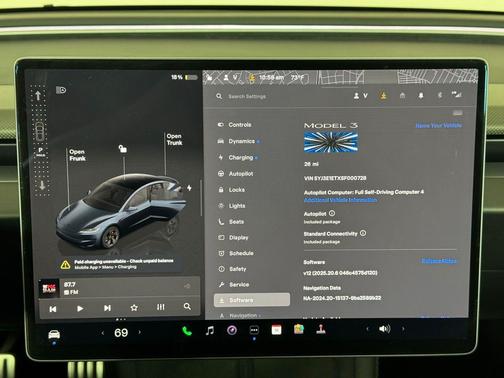The height and width of the screenshot is (378, 504).
Task: Tap the HomeLink garage icon
Action: 402,96
